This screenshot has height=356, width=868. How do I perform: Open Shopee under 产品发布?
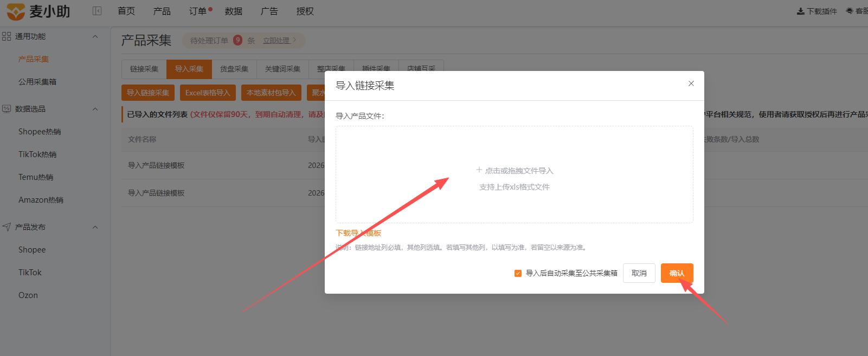(x=32, y=250)
